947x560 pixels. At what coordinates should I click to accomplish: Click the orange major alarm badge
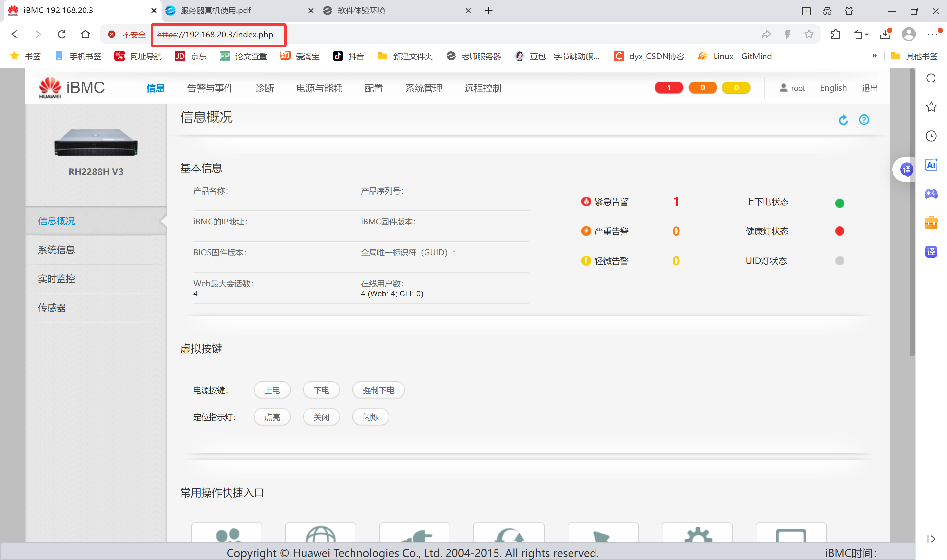[x=702, y=88]
